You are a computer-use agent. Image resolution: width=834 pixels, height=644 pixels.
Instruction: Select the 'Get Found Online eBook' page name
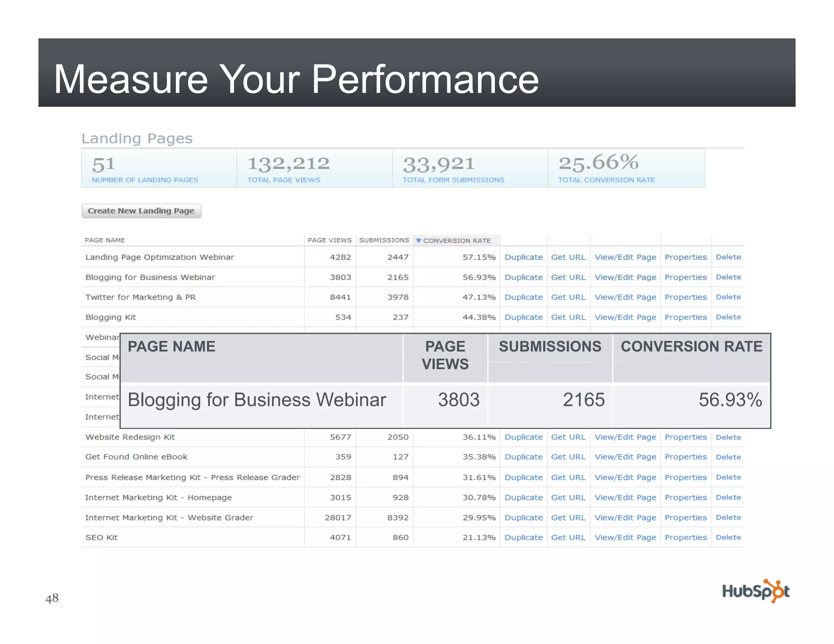(x=136, y=457)
